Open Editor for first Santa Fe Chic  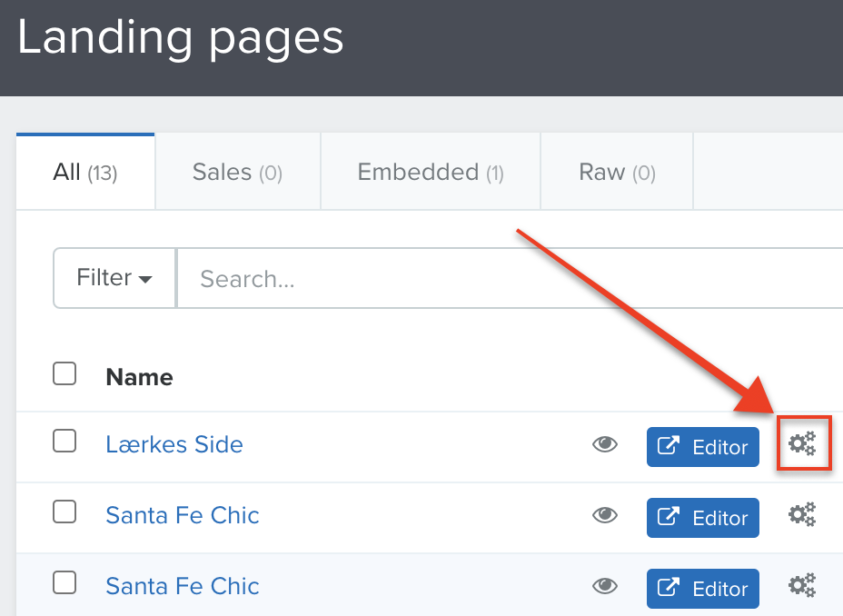pos(703,518)
